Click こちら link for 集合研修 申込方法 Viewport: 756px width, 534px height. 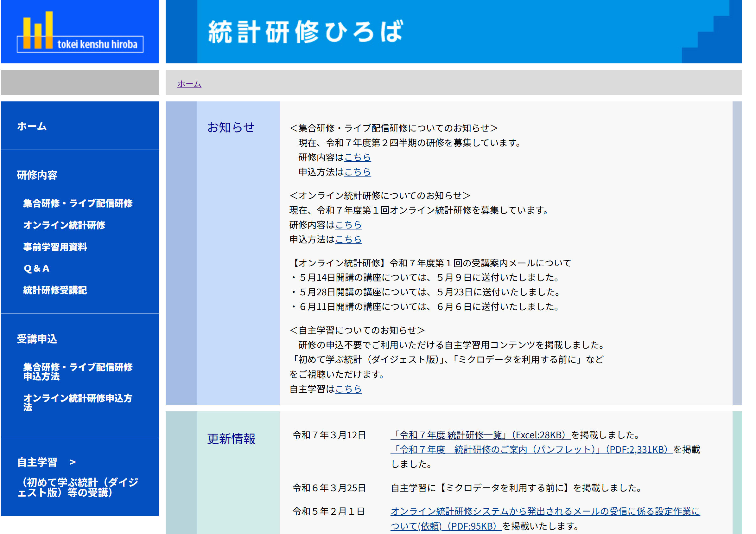point(358,172)
